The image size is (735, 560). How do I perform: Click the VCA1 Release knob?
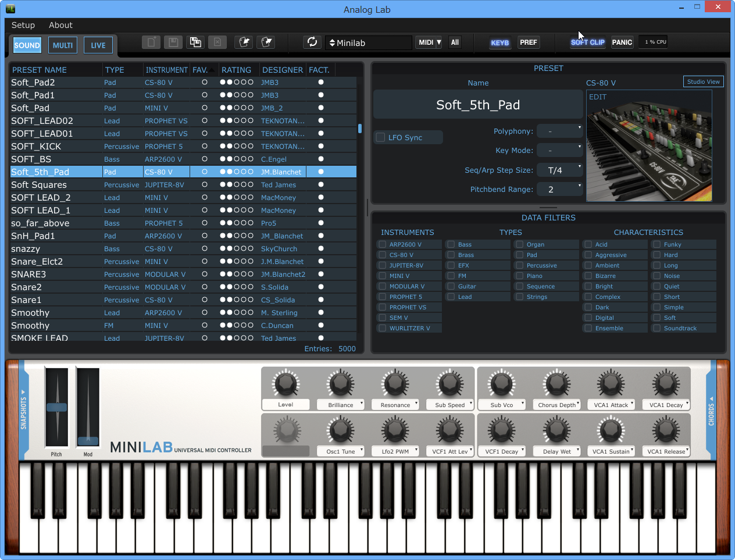666,430
